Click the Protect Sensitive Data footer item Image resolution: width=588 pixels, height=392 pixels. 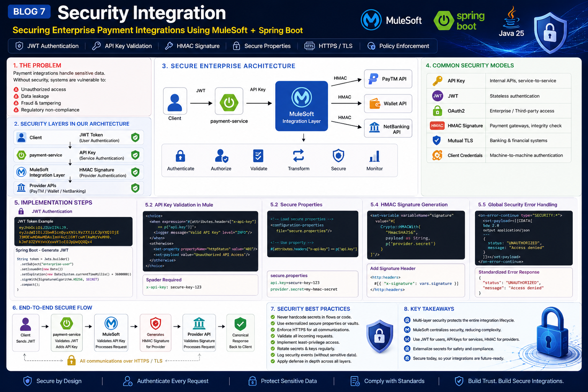click(x=283, y=381)
